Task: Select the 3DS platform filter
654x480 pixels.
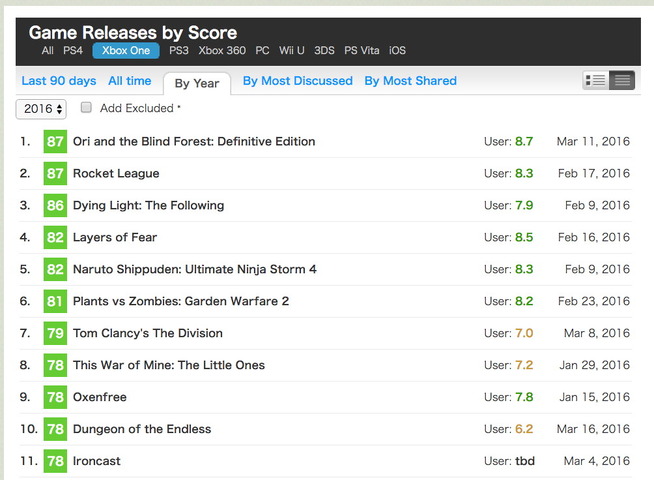Action: point(324,50)
